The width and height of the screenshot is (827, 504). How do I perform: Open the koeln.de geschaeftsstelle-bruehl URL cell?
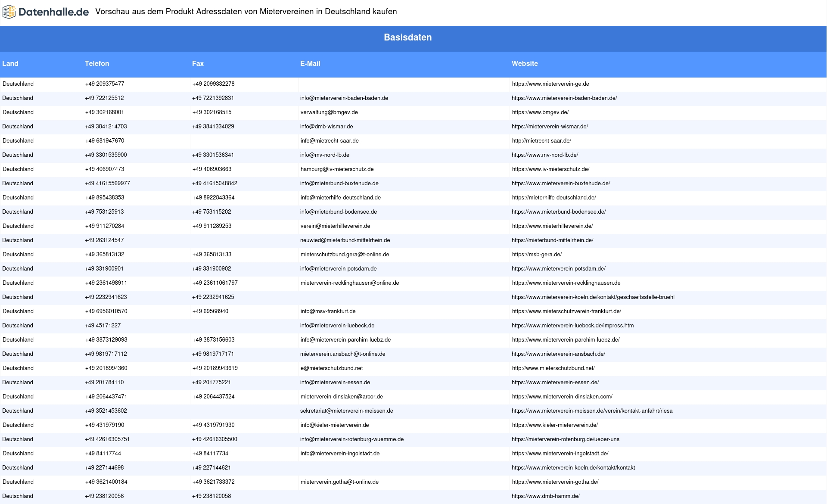(593, 297)
